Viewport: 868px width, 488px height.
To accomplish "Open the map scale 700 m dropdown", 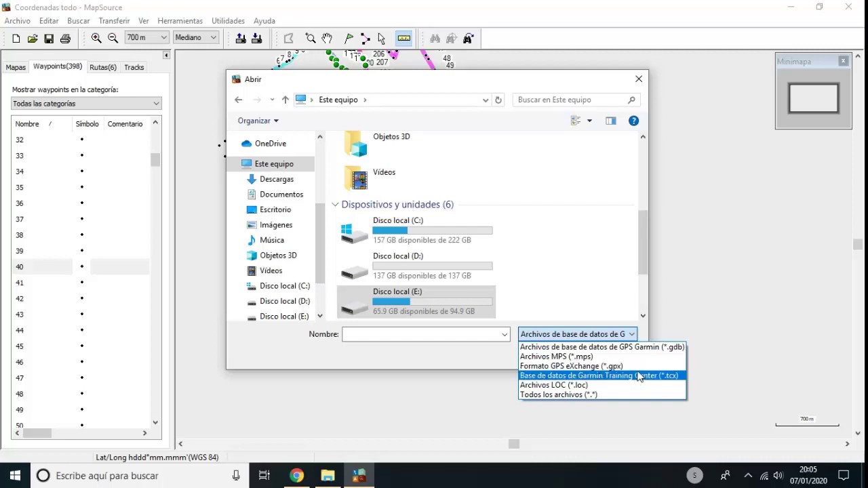I will [164, 38].
